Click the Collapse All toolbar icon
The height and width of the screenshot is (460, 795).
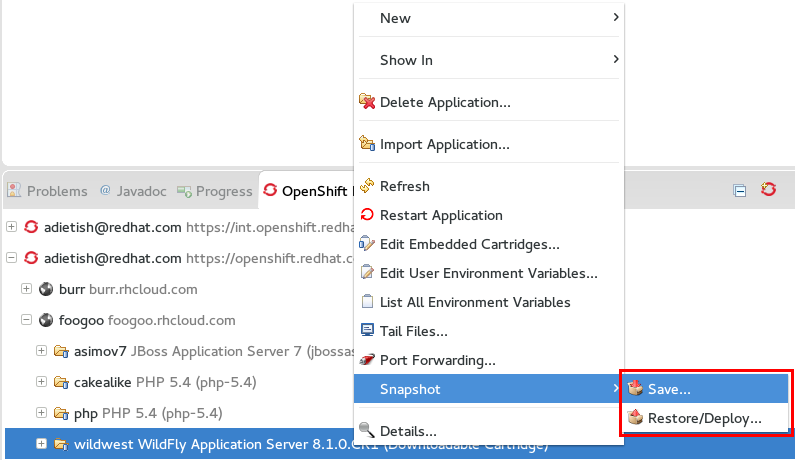point(740,191)
